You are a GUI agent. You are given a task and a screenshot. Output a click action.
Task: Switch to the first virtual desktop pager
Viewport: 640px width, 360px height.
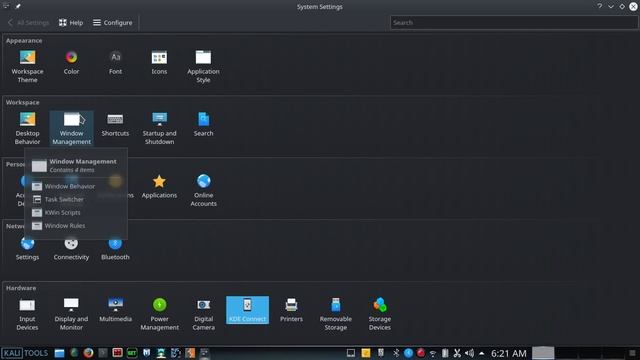coord(543,353)
